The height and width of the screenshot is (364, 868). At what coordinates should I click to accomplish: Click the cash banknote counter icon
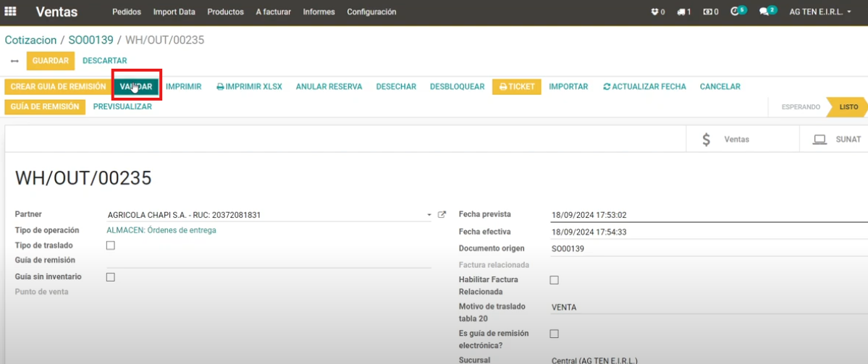710,12
